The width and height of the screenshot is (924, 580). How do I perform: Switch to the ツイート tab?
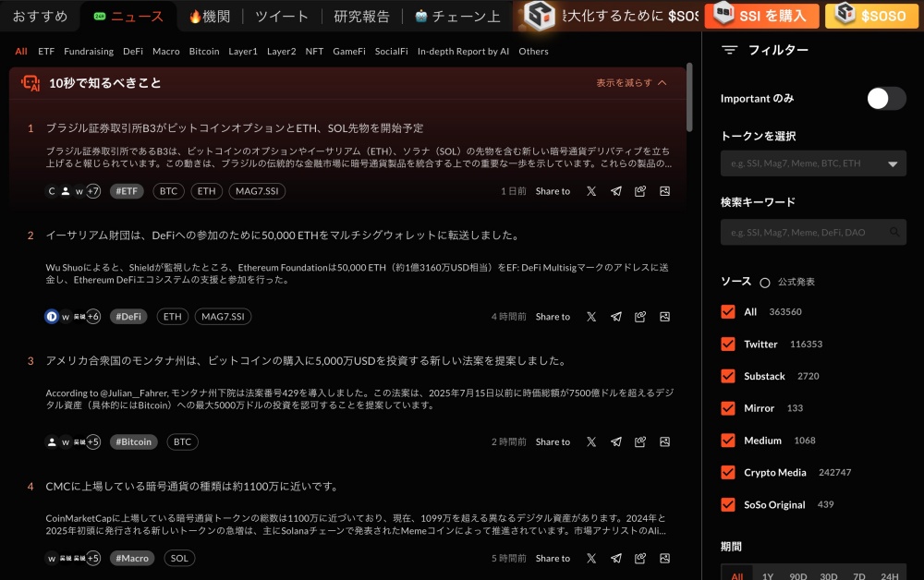click(281, 16)
